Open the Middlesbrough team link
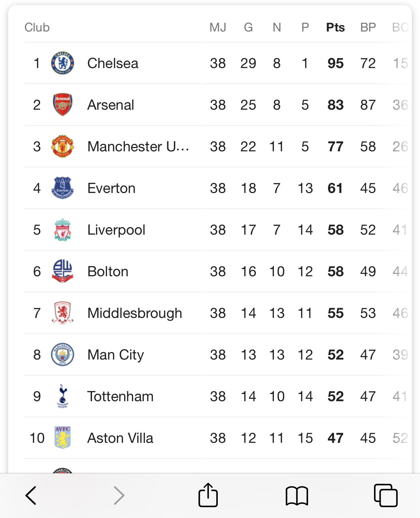This screenshot has width=420, height=518. point(135,313)
